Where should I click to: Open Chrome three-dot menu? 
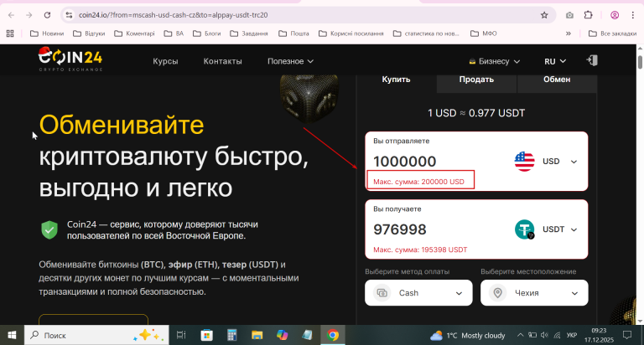coord(633,15)
